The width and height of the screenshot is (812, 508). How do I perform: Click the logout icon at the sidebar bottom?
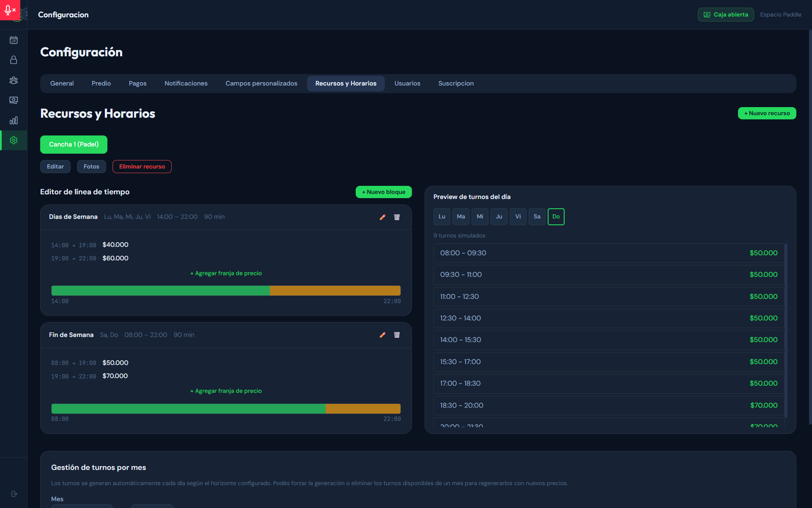pyautogui.click(x=14, y=494)
